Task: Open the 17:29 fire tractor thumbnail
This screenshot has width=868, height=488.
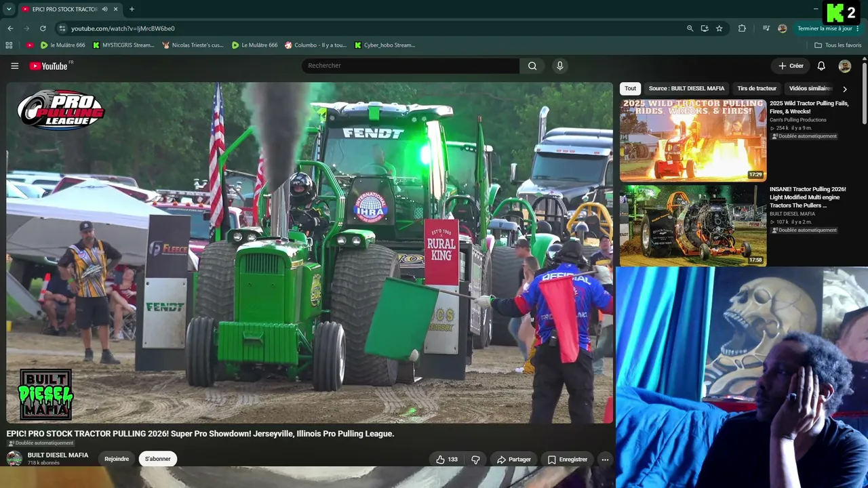Action: [693, 140]
